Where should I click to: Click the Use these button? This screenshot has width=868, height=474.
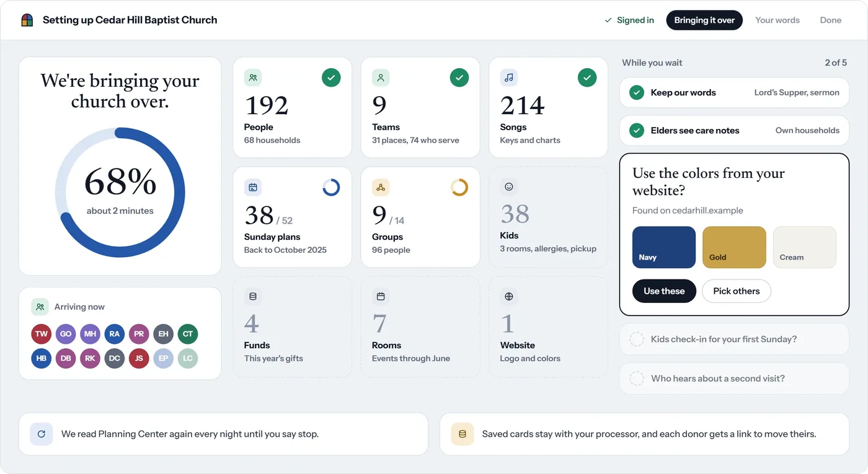(664, 291)
